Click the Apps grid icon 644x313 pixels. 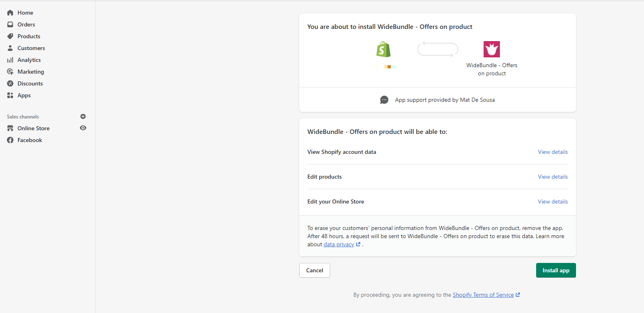(10, 95)
